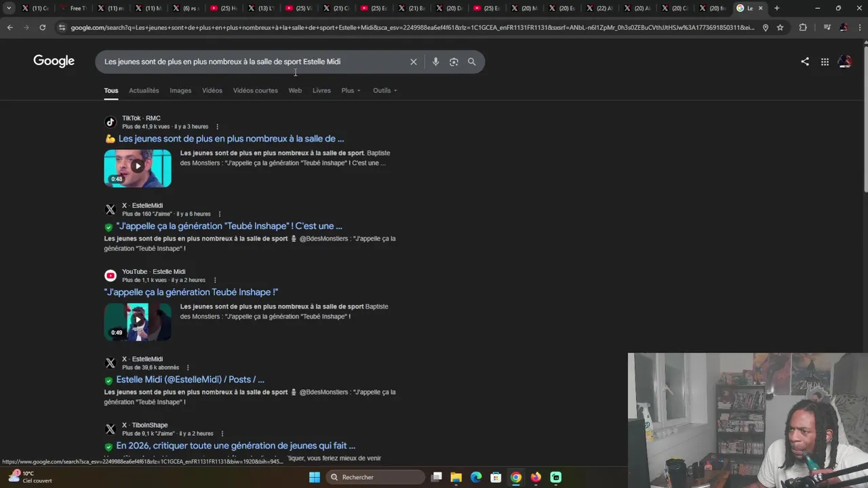Viewport: 868px width, 488px height.
Task: Open Google Lens image search
Action: click(x=454, y=62)
